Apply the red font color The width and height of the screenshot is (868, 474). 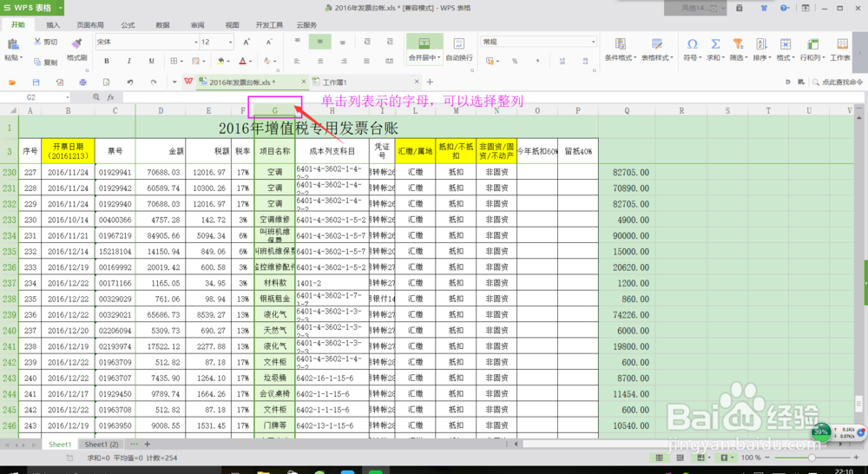pyautogui.click(x=242, y=61)
